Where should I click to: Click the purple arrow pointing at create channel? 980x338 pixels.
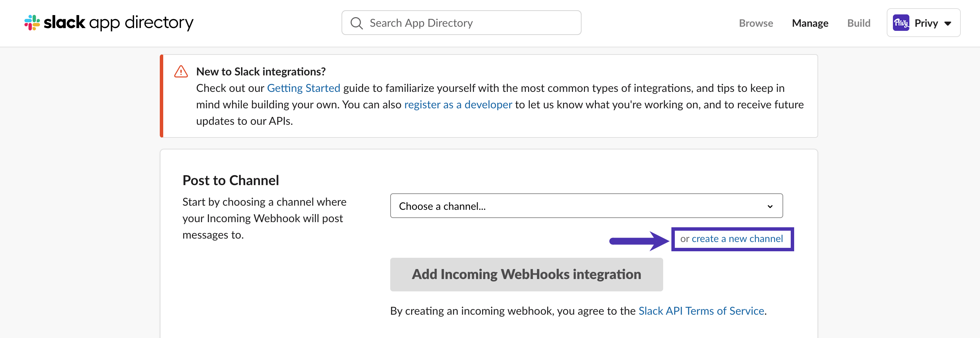click(639, 241)
